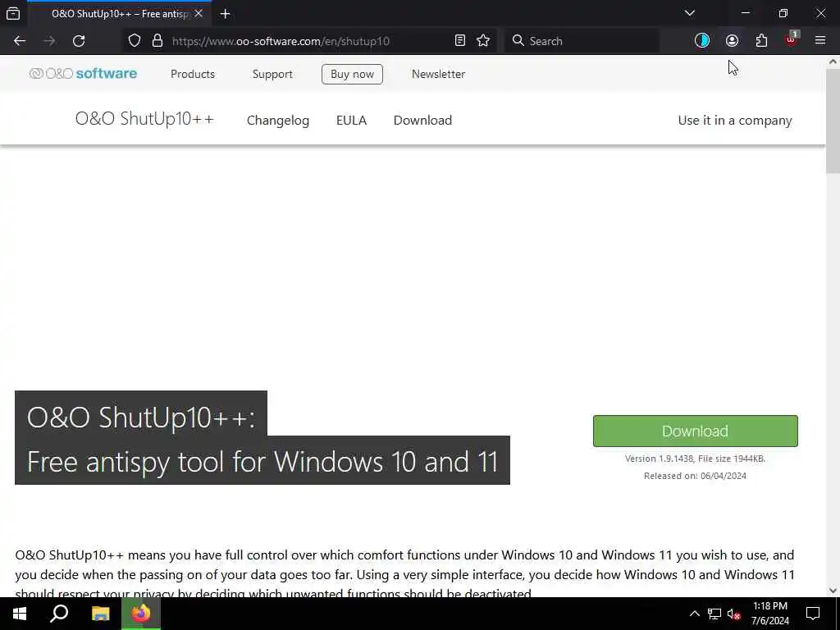This screenshot has height=630, width=840.
Task: Open the Changelog page
Action: coord(278,121)
